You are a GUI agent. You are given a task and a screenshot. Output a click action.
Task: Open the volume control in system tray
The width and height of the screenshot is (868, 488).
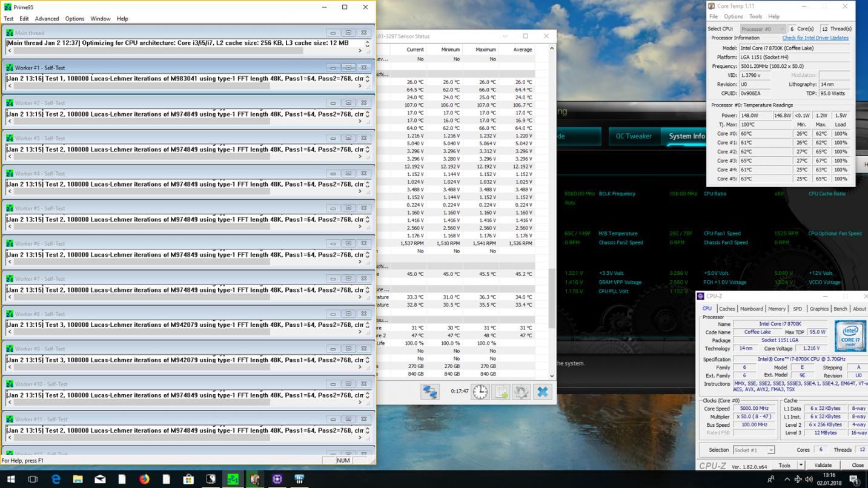point(809,479)
